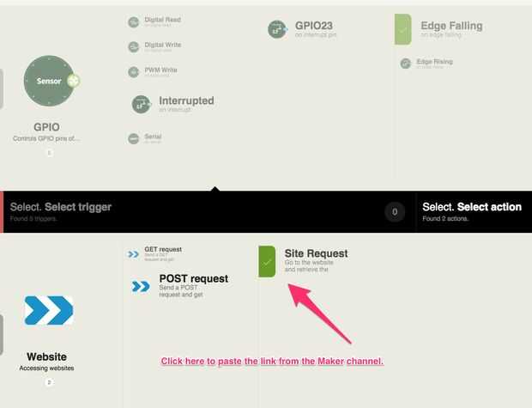Click the Website blue chevrons logo
Image resolution: width=532 pixels, height=408 pixels.
49,310
